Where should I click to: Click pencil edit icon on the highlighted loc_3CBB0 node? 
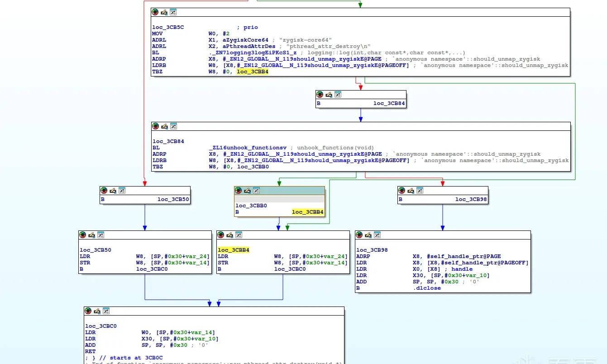tap(248, 191)
